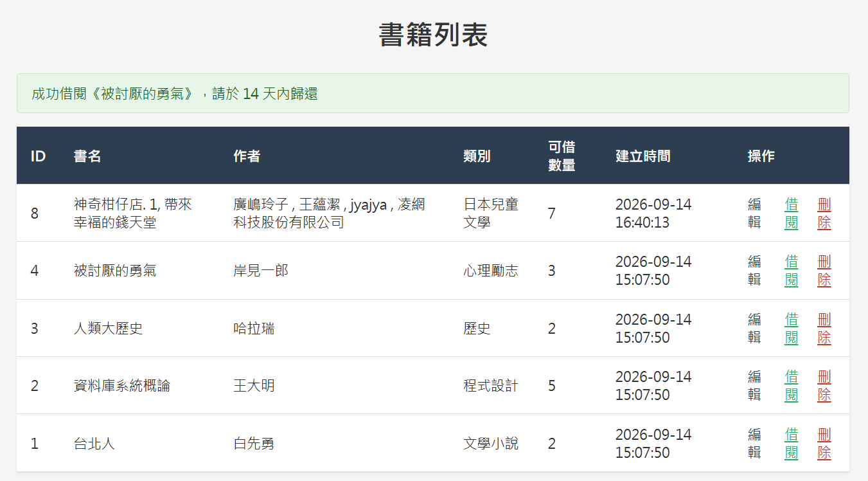
Task: Borrow the book 被討厭的勇氣
Action: tap(792, 271)
